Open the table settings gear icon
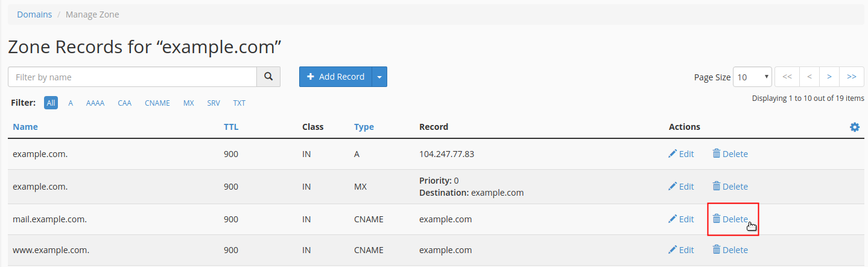 854,127
